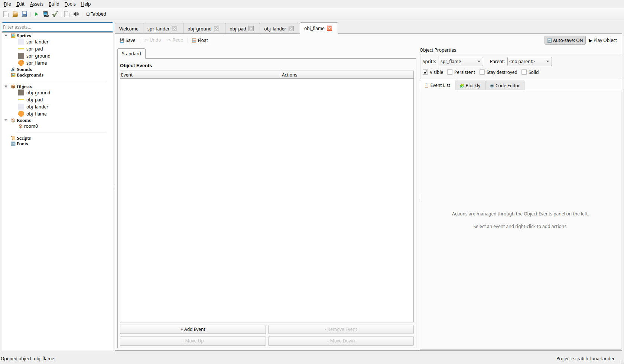Switch to the obj_lander tab

[x=275, y=29]
